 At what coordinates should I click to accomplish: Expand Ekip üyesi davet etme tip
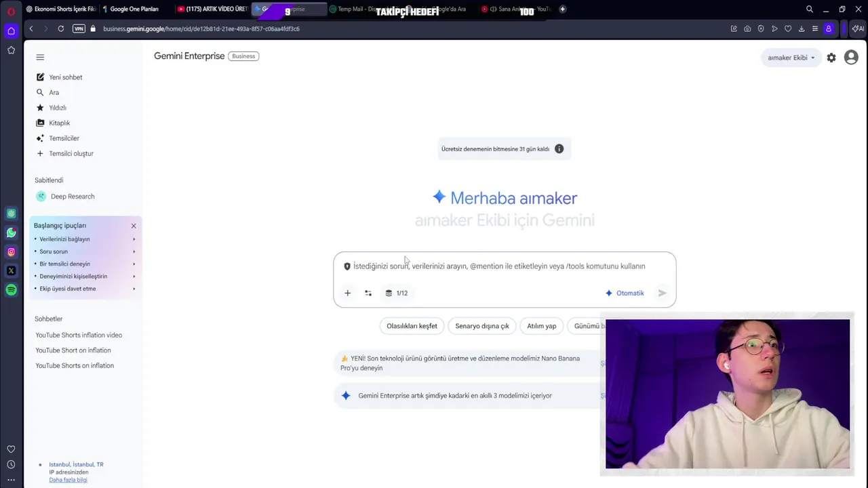point(85,289)
